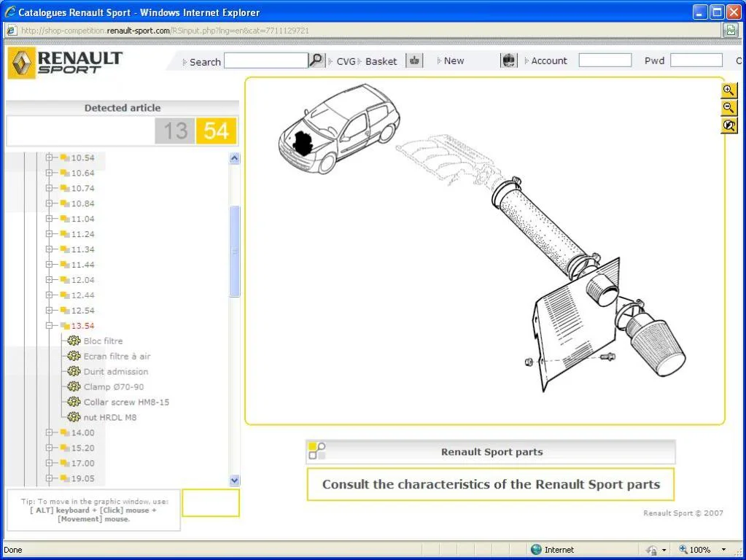Click the yellow 54 article number box
Screen dimensions: 746x560
(216, 131)
